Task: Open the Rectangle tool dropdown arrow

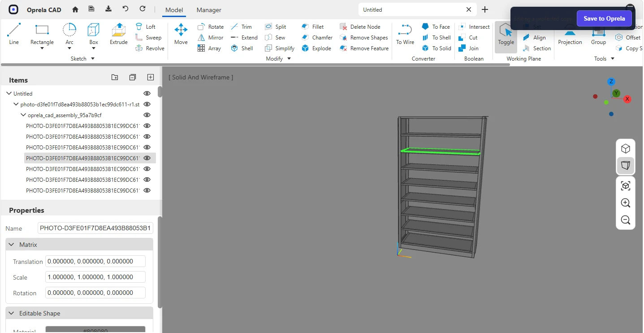Action: coord(42,48)
